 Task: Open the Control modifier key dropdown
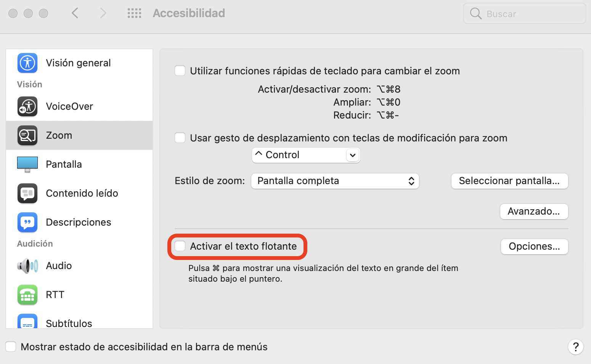[x=306, y=155]
